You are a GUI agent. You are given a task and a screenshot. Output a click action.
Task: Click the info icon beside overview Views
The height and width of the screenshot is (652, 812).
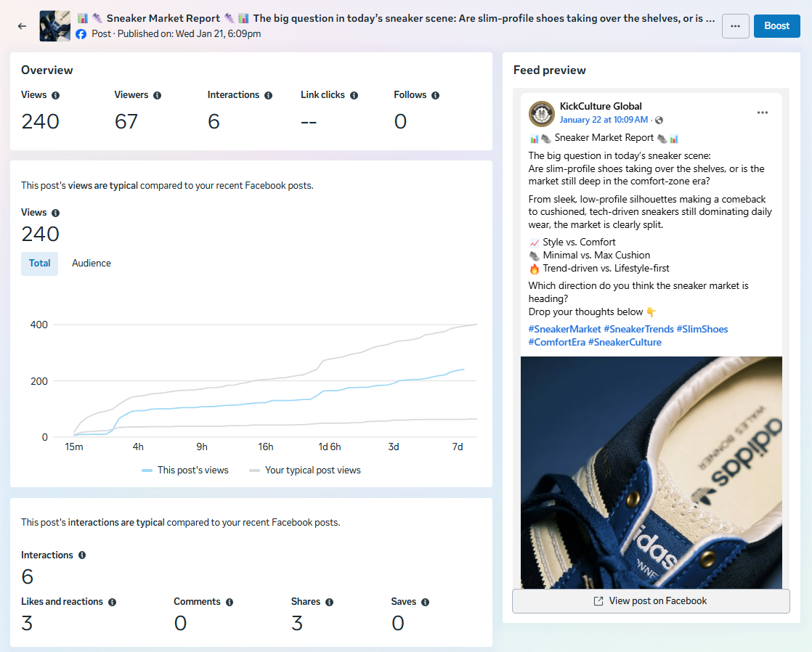coord(56,95)
